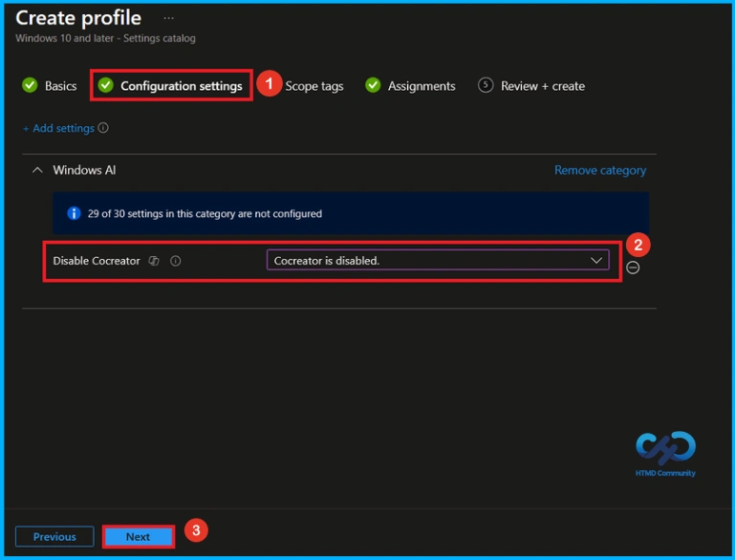Go to the Scope tags step

(x=314, y=86)
